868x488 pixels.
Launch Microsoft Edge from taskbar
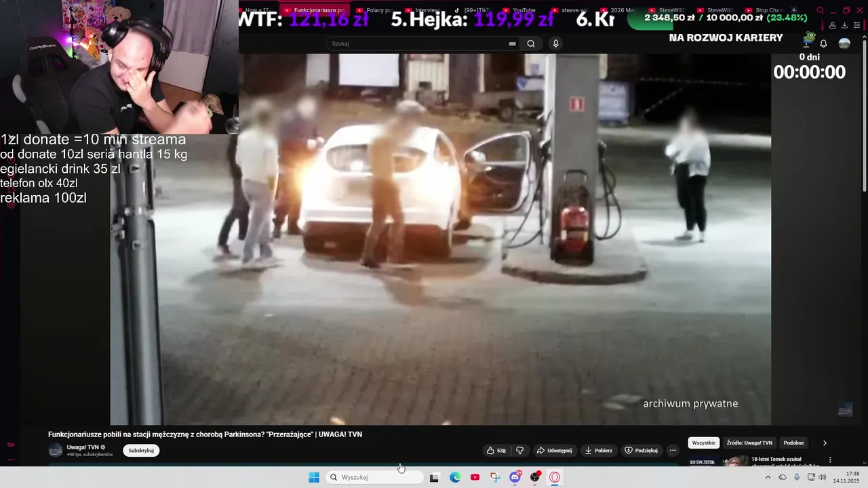point(455,477)
